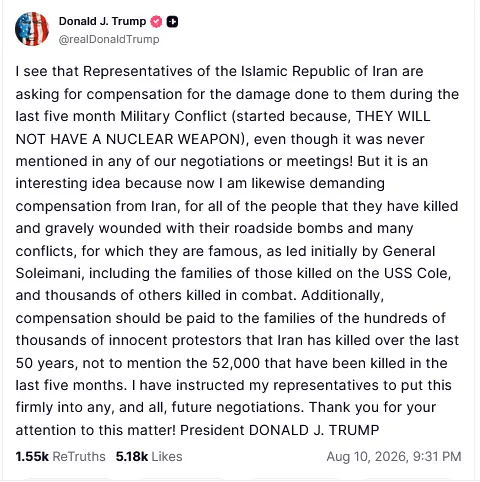Click the first line of post text

[x=219, y=71]
